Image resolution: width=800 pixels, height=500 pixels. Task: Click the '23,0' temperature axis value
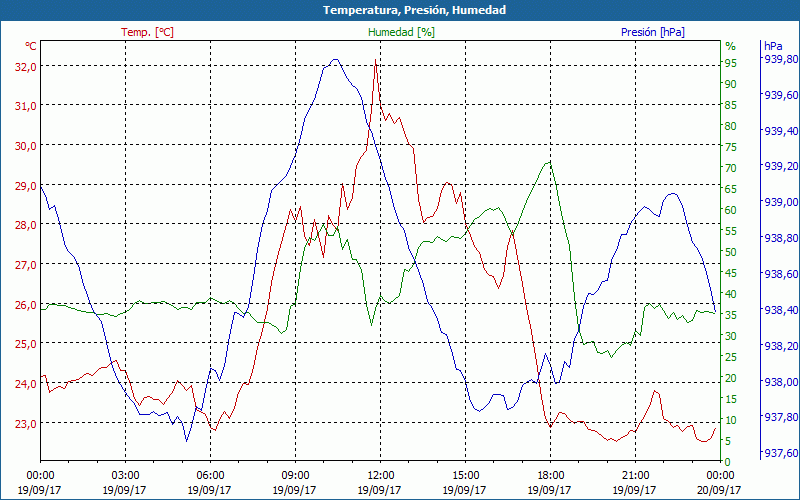point(26,423)
